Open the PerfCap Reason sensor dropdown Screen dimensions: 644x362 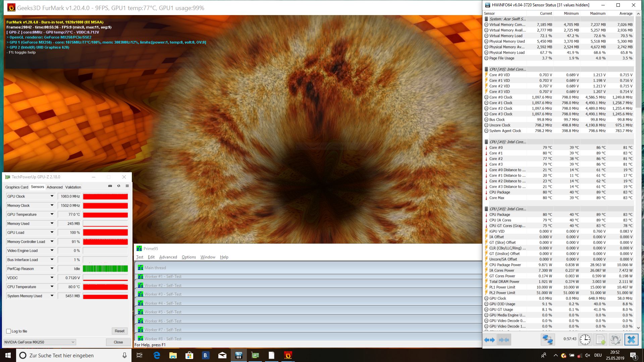(x=52, y=268)
